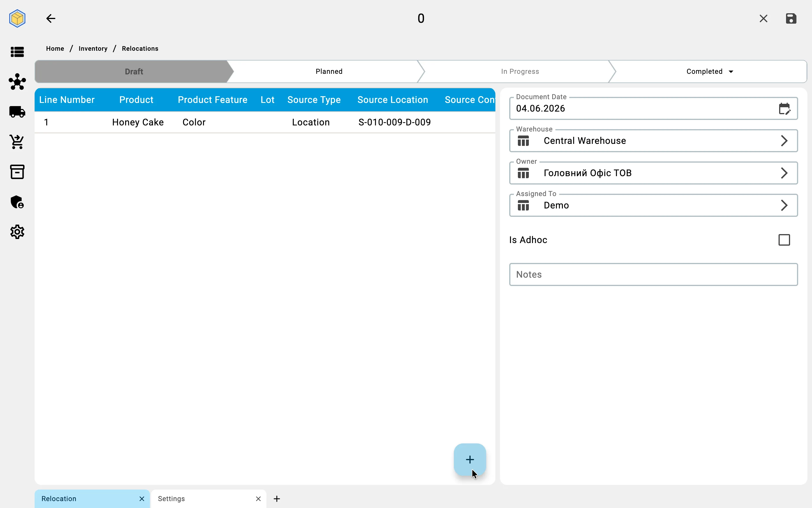812x508 pixels.
Task: Expand the Assigned To chevron
Action: (784, 205)
